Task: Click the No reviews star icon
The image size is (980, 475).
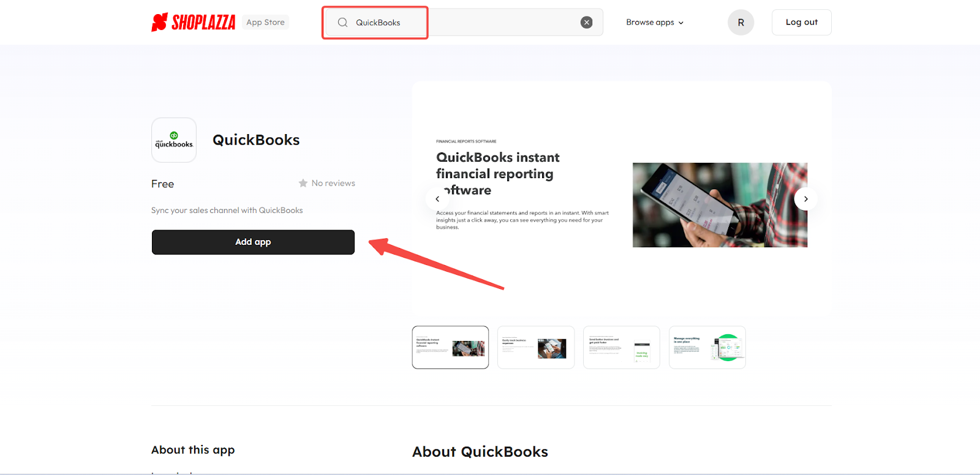Action: pyautogui.click(x=303, y=183)
